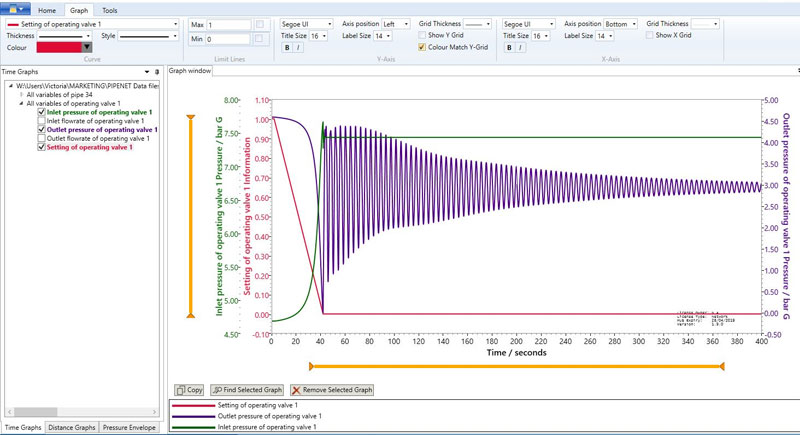The width and height of the screenshot is (800, 435).
Task: Check Inlet flowrate of operating valve 1
Action: click(41, 121)
